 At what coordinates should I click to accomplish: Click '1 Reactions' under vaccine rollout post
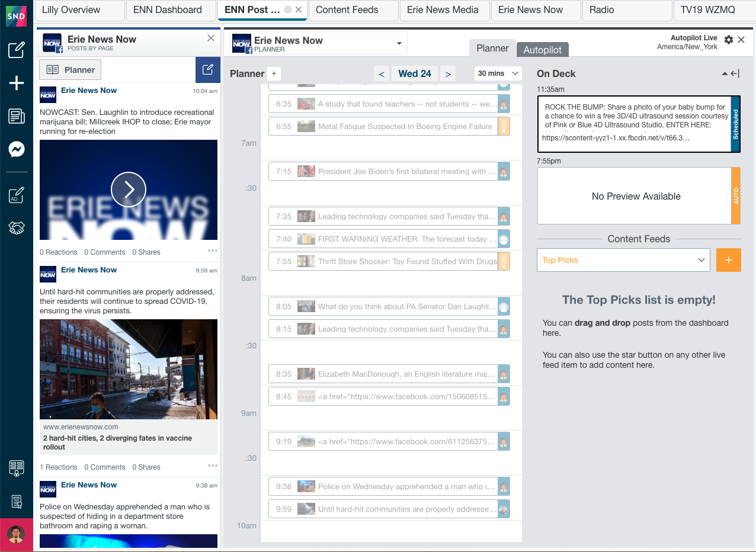pyautogui.click(x=59, y=467)
